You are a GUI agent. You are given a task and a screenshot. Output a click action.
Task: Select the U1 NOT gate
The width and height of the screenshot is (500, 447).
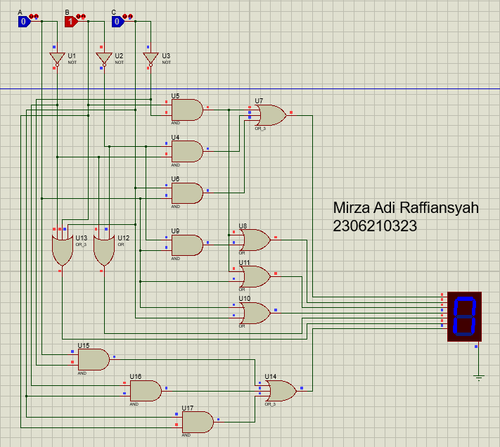click(x=57, y=59)
